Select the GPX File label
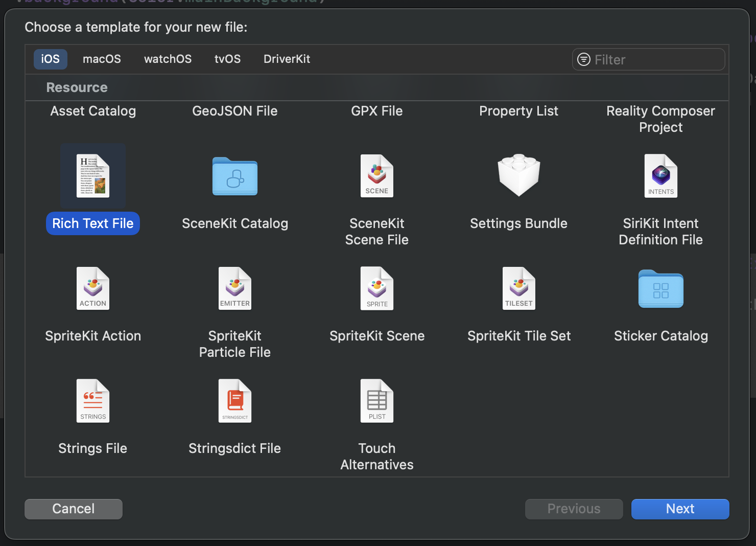 pyautogui.click(x=377, y=111)
